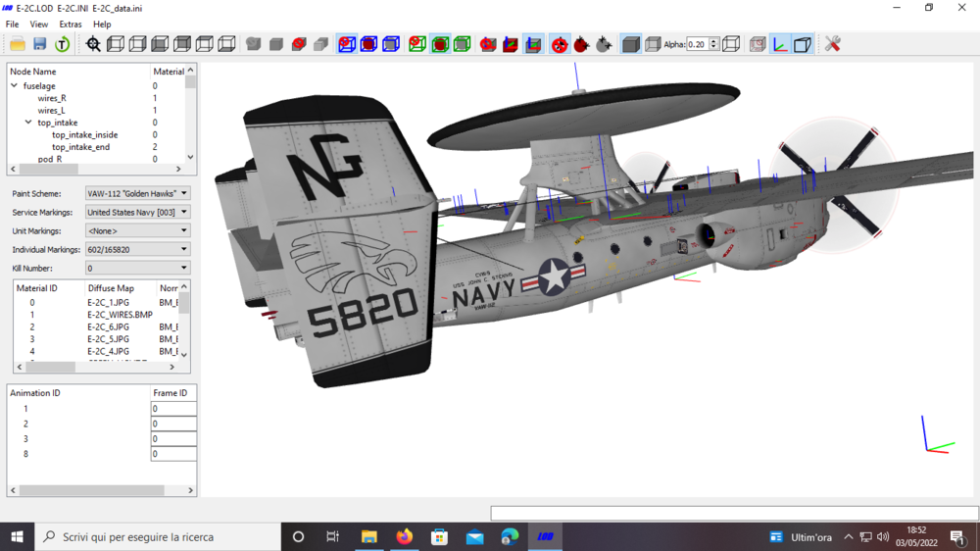Screen dimensions: 980x551
Task: Toggle the blue wireframe cube with red fill
Action: click(x=368, y=44)
